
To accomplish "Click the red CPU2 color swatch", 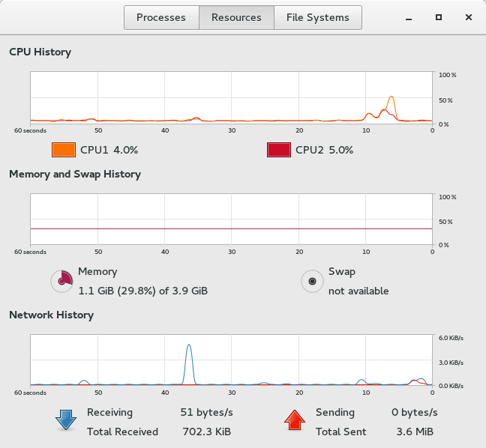I will [278, 150].
